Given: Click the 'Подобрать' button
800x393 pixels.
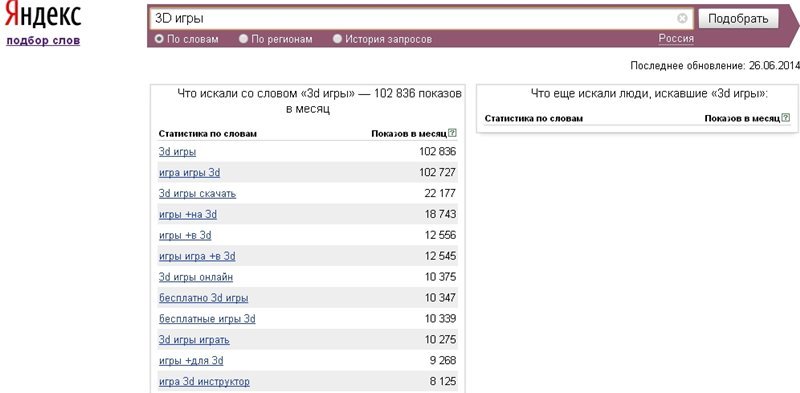Looking at the screenshot, I should pos(738,19).
